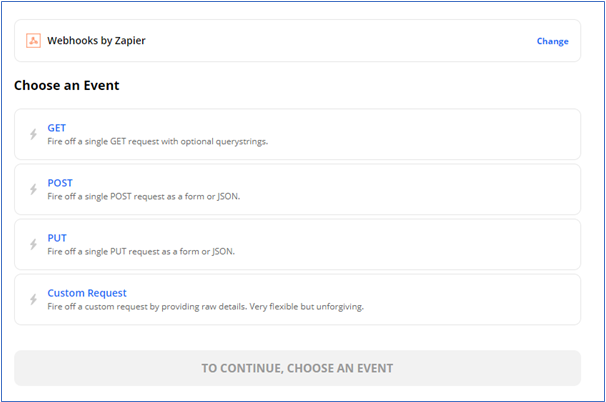Click the 'Choose an Event' heading
This screenshot has width=606, height=402.
pos(67,85)
